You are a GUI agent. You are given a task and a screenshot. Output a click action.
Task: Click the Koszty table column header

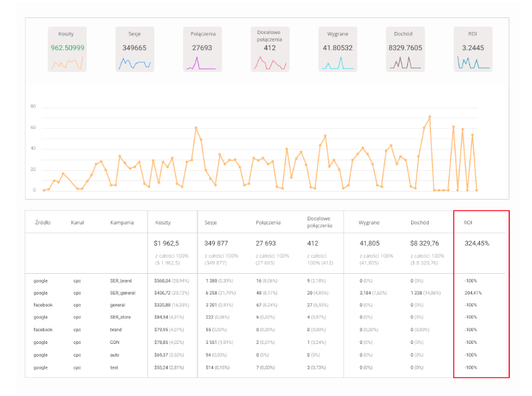click(163, 222)
